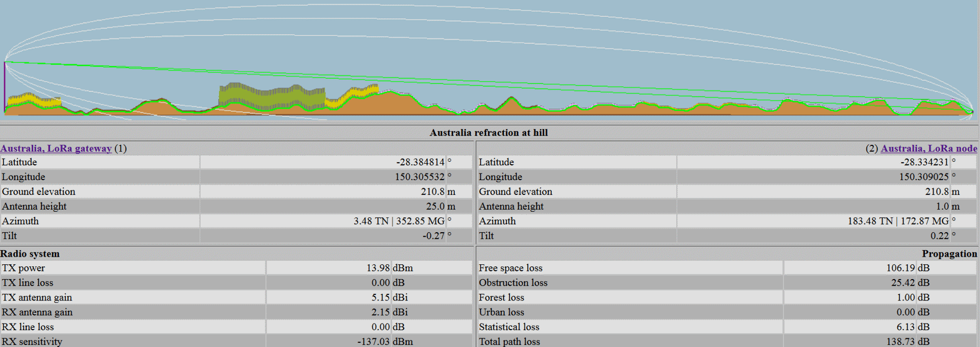980x347 pixels.
Task: Select gateway tilt value -0.27
Action: (x=433, y=236)
